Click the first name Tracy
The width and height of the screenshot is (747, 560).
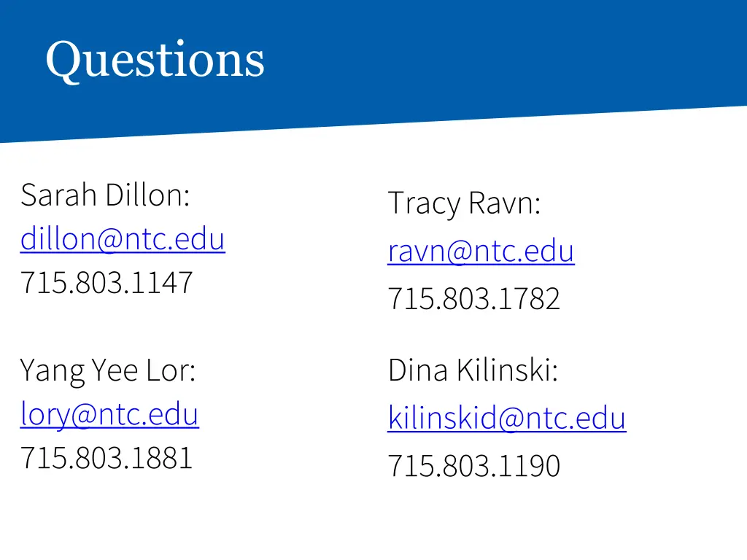pos(424,204)
